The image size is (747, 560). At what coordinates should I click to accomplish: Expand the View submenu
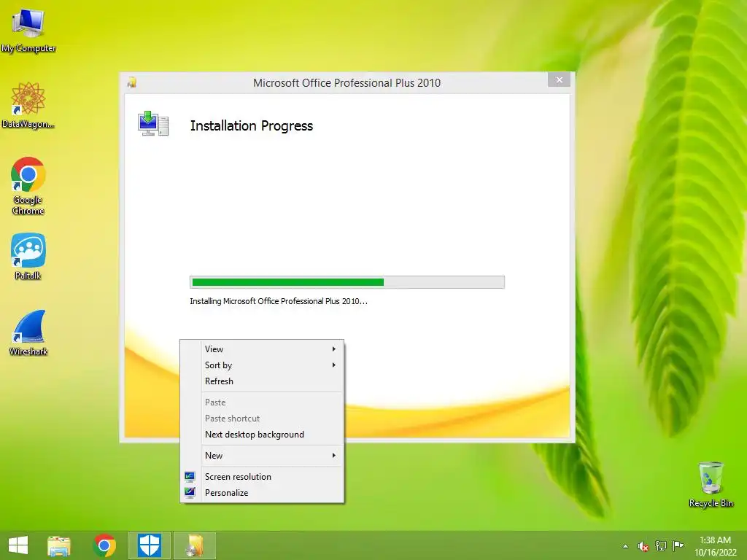tap(262, 349)
